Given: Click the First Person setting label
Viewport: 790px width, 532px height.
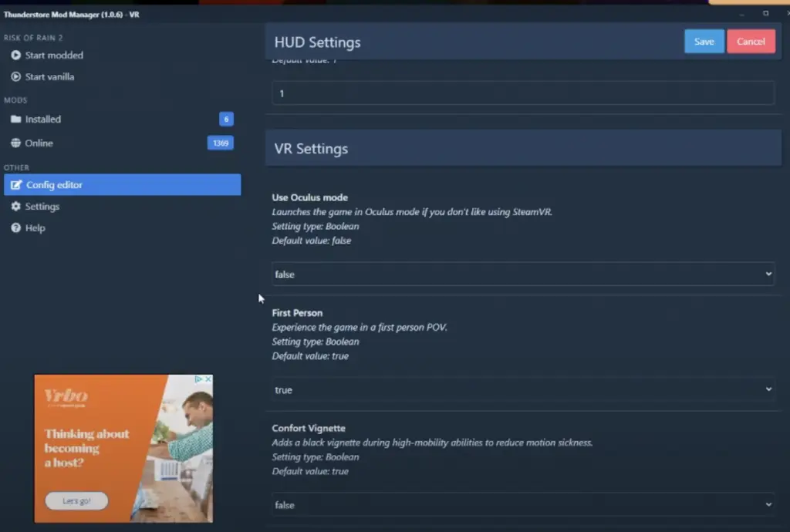Looking at the screenshot, I should click(x=297, y=312).
